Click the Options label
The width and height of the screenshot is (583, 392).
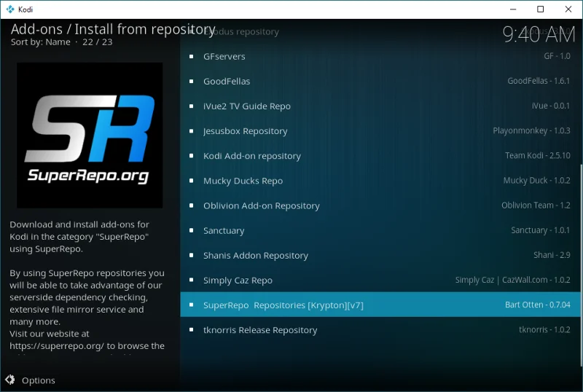tap(39, 380)
